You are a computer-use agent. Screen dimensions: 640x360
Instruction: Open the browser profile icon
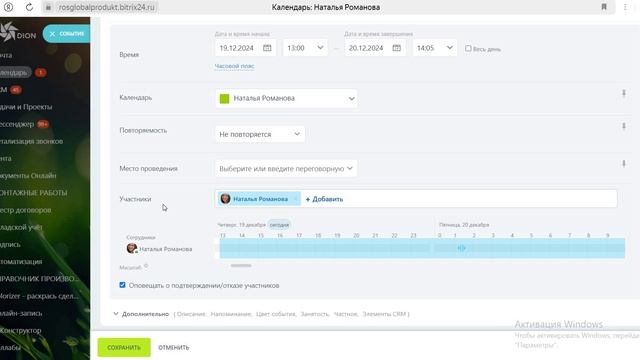tap(9, 7)
